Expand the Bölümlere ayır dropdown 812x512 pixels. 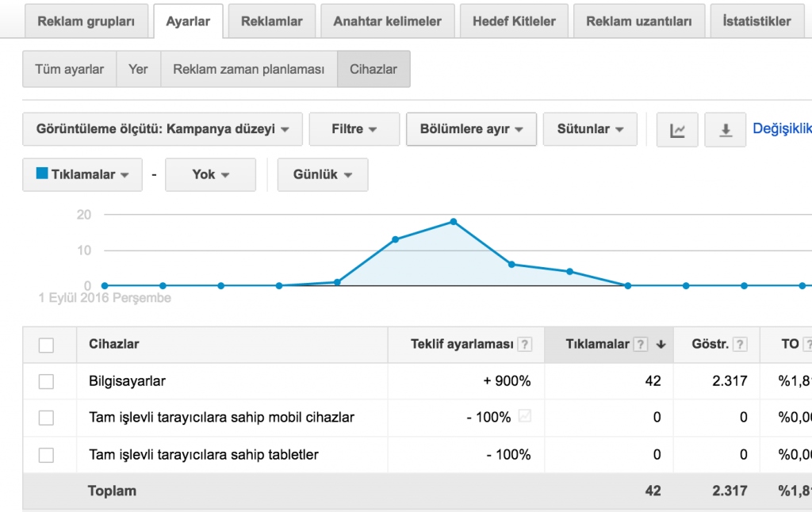[x=471, y=129]
